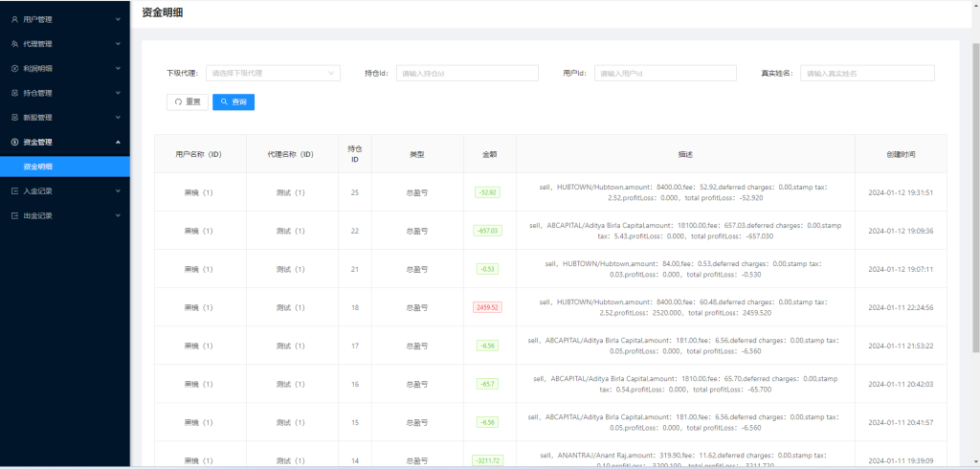Collapse the 资金管理 menu using its chevron
The width and height of the screenshot is (980, 469).
point(118,143)
